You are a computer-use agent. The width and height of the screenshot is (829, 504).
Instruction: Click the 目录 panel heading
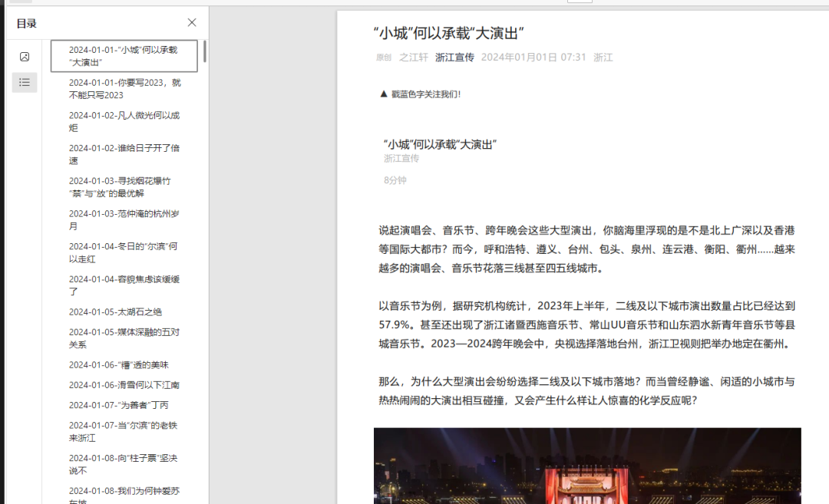(x=26, y=23)
